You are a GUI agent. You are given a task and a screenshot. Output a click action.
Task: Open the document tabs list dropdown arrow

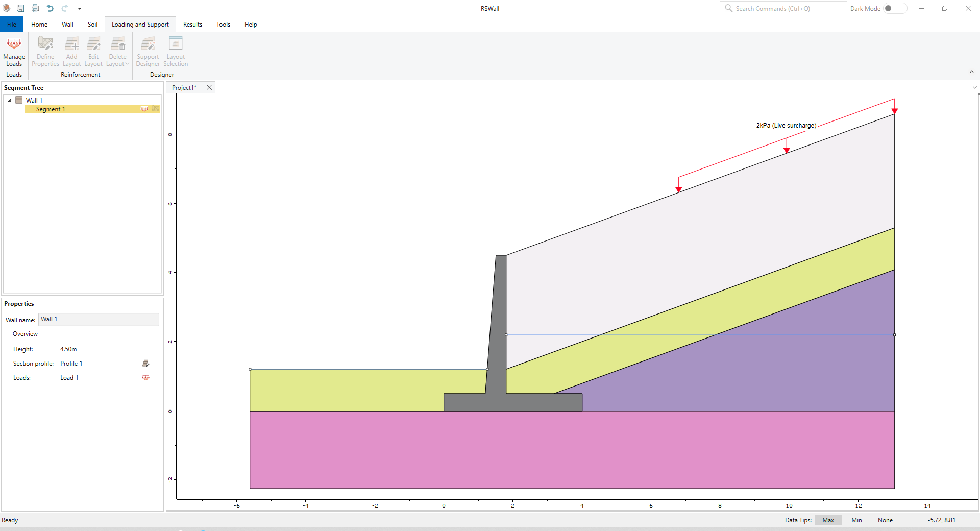point(974,88)
